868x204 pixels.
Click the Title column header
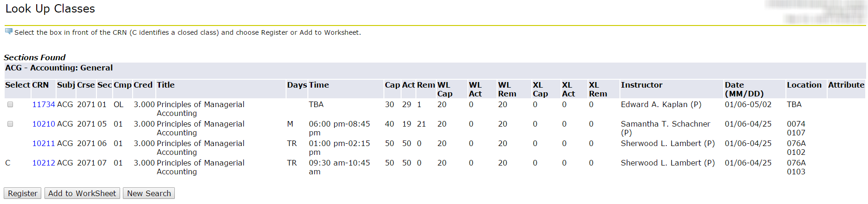166,85
